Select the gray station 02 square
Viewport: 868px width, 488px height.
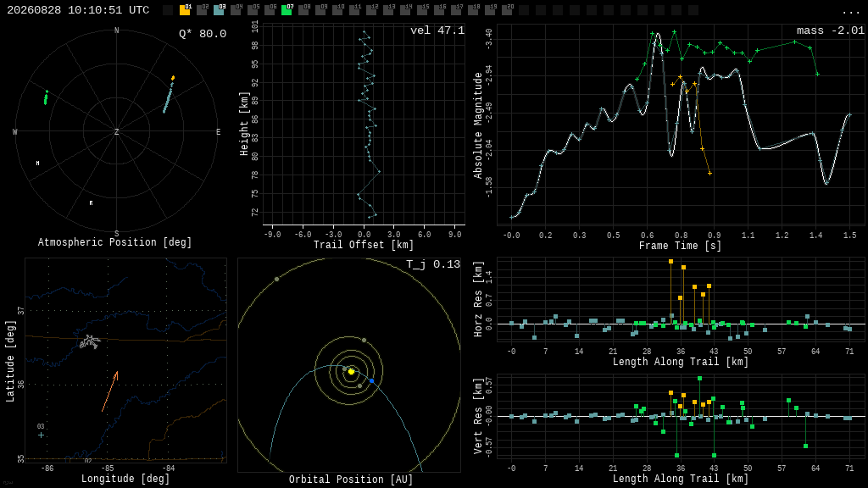202,9
